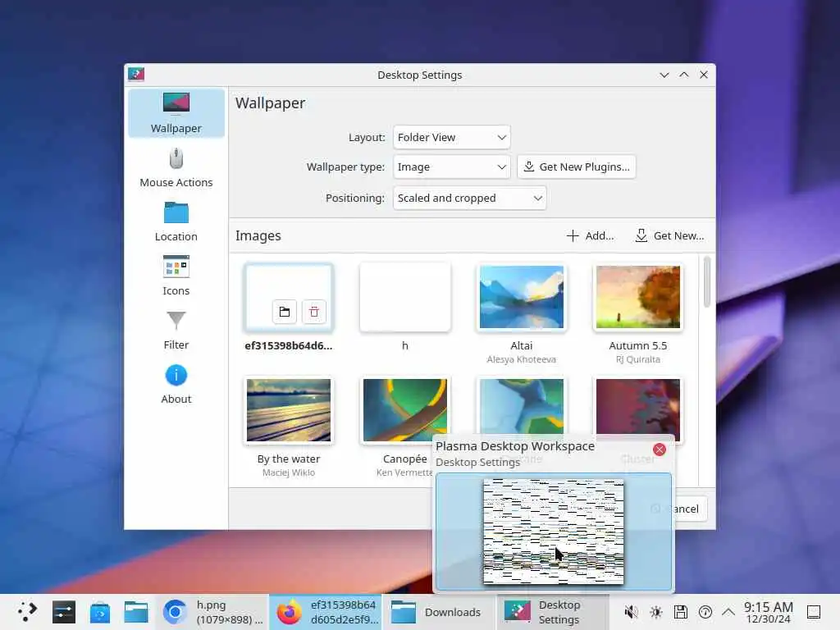
Task: Click the Desktop Settings title bar app icon
Action: pos(136,74)
